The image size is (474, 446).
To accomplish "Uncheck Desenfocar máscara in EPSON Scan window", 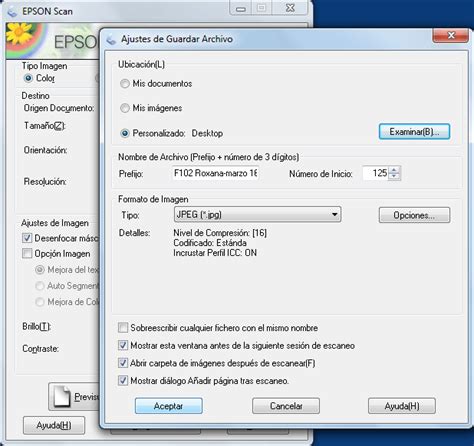I will click(x=27, y=238).
